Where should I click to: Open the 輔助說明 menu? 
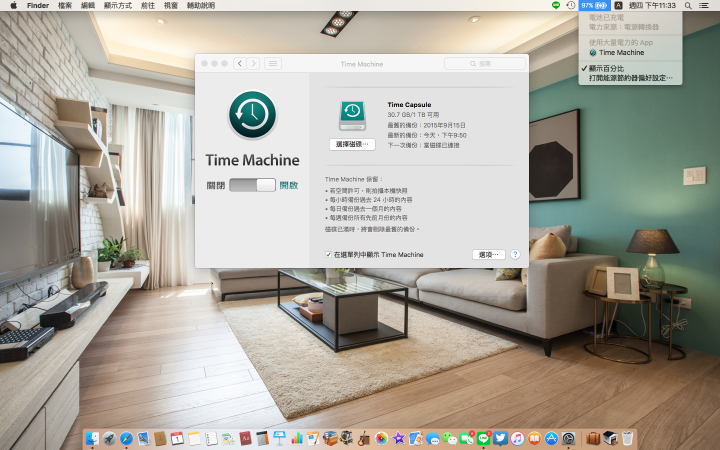201,6
